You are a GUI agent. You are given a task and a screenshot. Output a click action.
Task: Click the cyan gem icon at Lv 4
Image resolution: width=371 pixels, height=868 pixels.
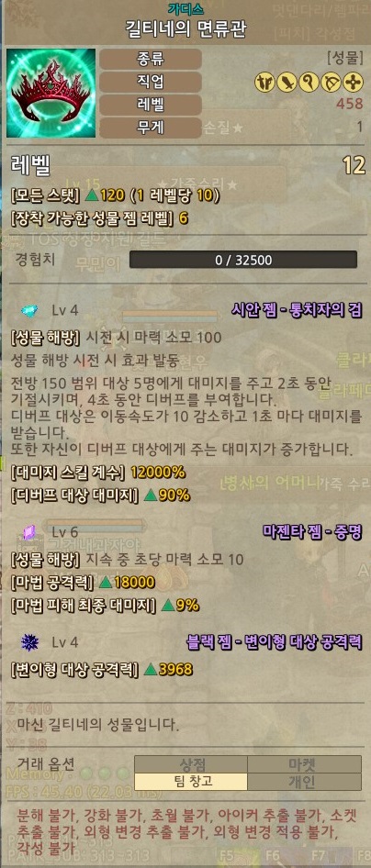click(29, 310)
